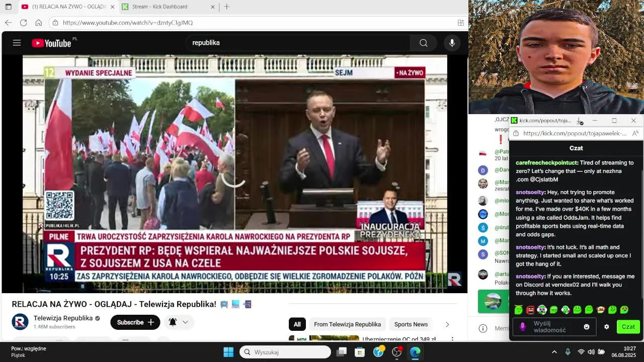Open Kick chat settings gear

(606, 327)
